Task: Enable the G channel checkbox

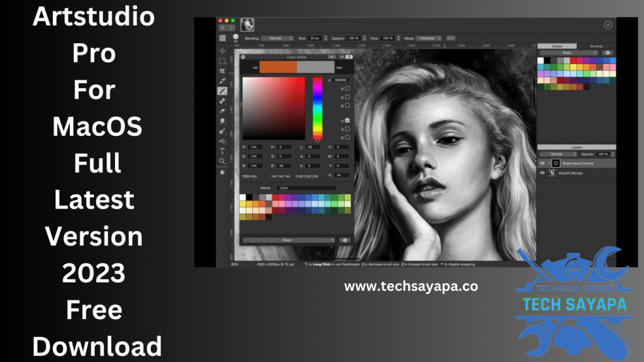Action: tap(347, 97)
